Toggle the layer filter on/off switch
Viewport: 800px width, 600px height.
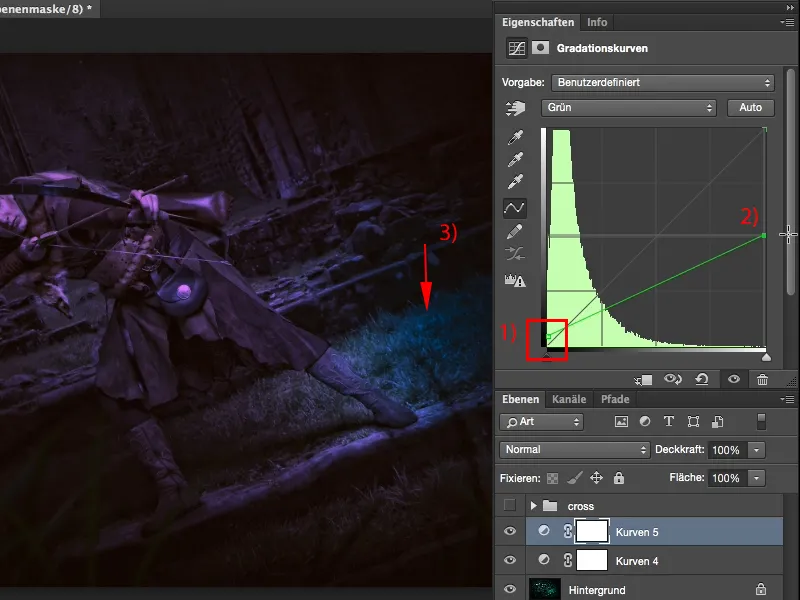[x=761, y=421]
